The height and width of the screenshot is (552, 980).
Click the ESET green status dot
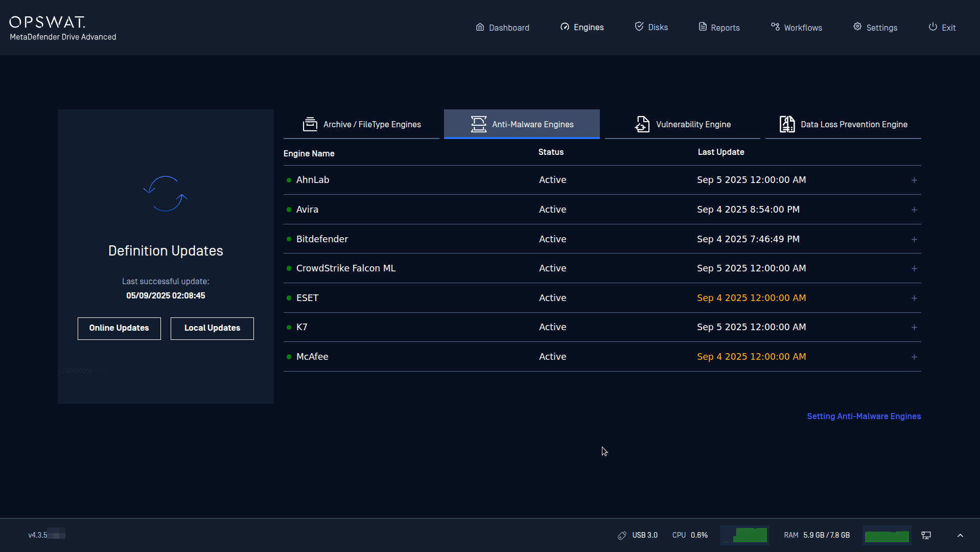tap(289, 298)
